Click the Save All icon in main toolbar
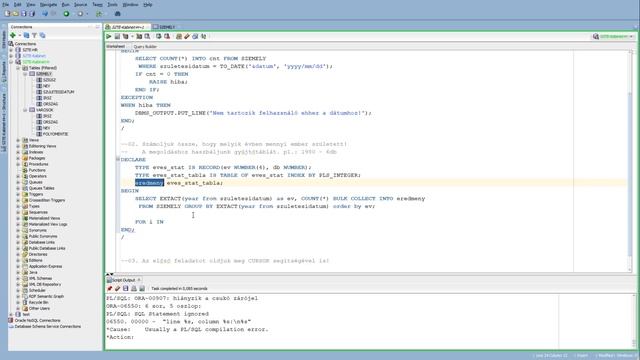Image resolution: width=640 pixels, height=360 pixels. point(32,14)
